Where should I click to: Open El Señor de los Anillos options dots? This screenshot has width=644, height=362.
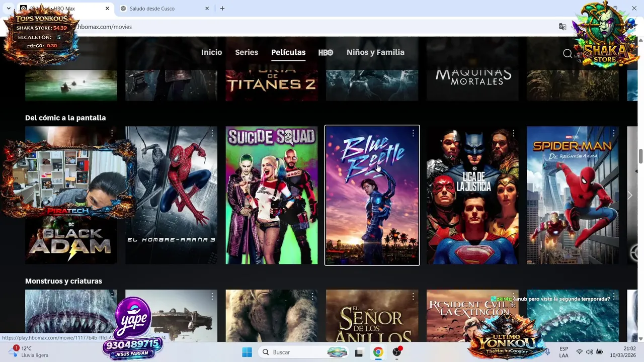pyautogui.click(x=413, y=297)
